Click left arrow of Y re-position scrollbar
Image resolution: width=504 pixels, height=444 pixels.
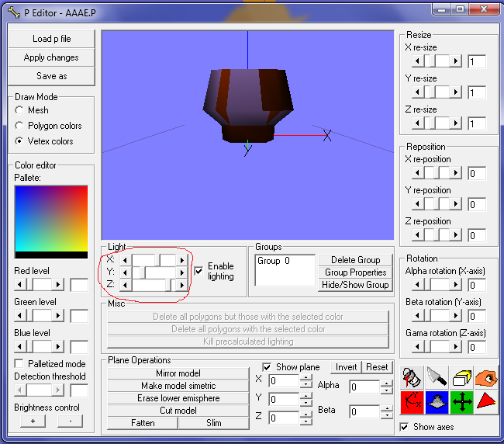(x=418, y=203)
